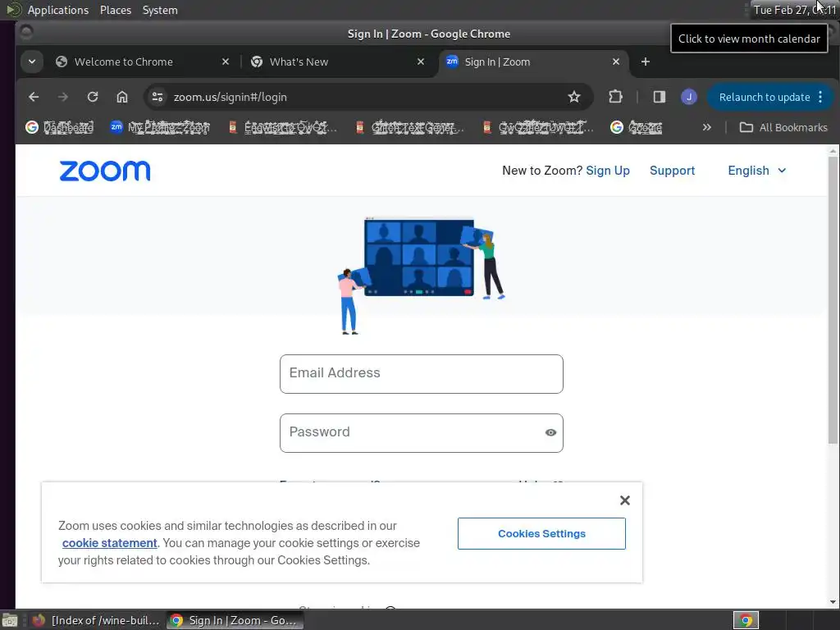Screen dimensions: 840x630
Task: Click Chrome icon in system tray panel
Action: tap(746, 620)
